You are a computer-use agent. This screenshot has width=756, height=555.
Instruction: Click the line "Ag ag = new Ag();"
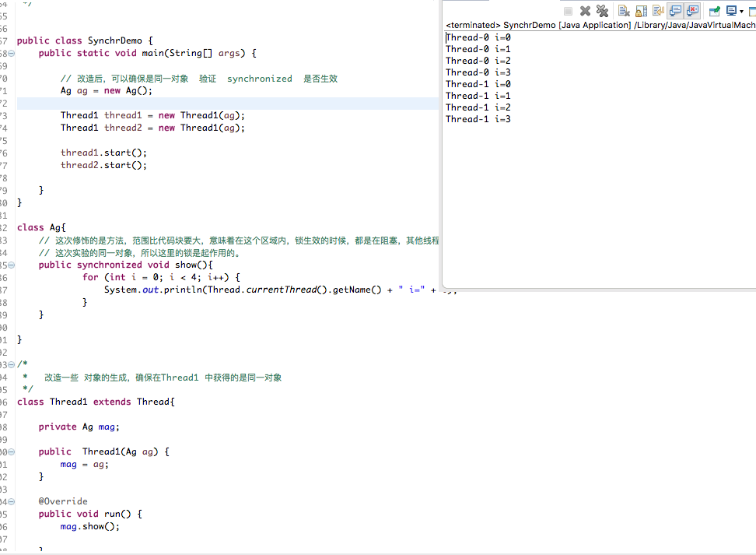coord(106,91)
